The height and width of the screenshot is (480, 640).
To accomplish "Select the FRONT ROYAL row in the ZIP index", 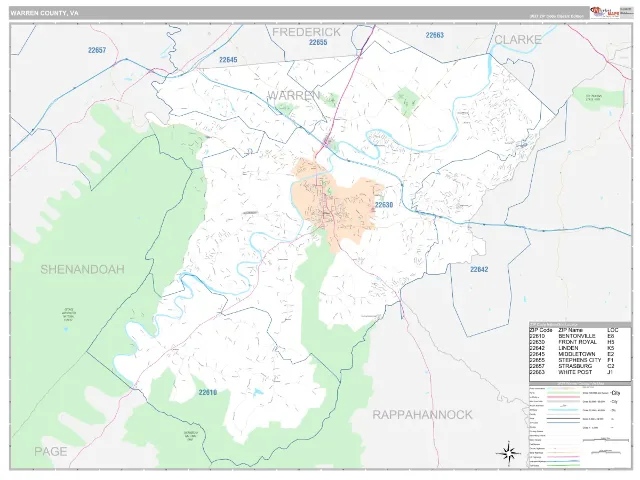I will (580, 342).
